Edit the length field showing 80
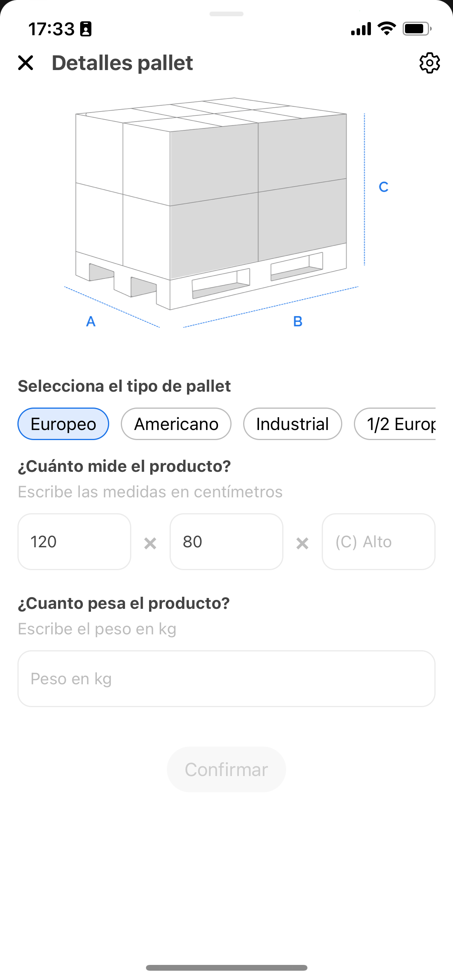This screenshot has width=453, height=980. (x=226, y=541)
